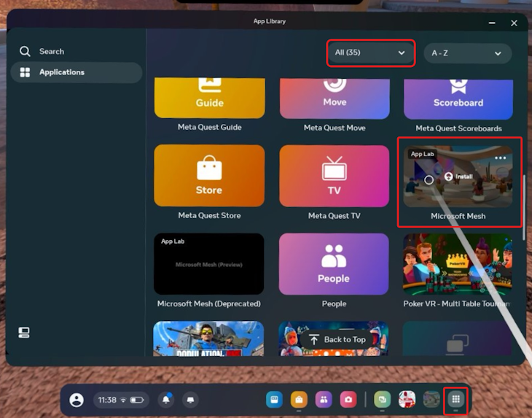The image size is (532, 418).
Task: Click the app library grid icon in taskbar
Action: click(456, 399)
